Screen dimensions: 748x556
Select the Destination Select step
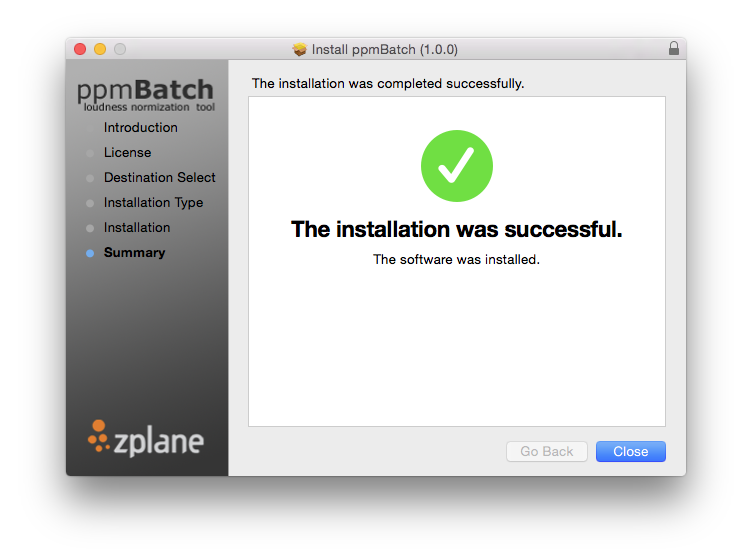pyautogui.click(x=160, y=178)
